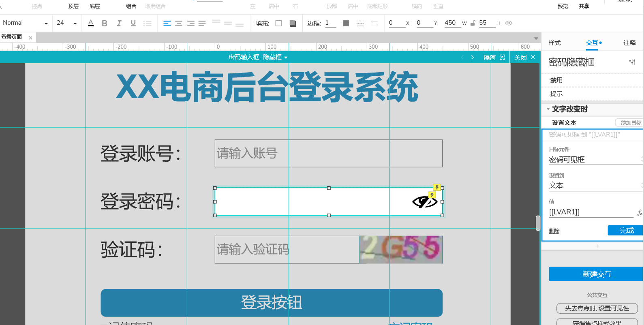Image resolution: width=644 pixels, height=325 pixels.
Task: Click 顶层 bring to front
Action: 73,6
